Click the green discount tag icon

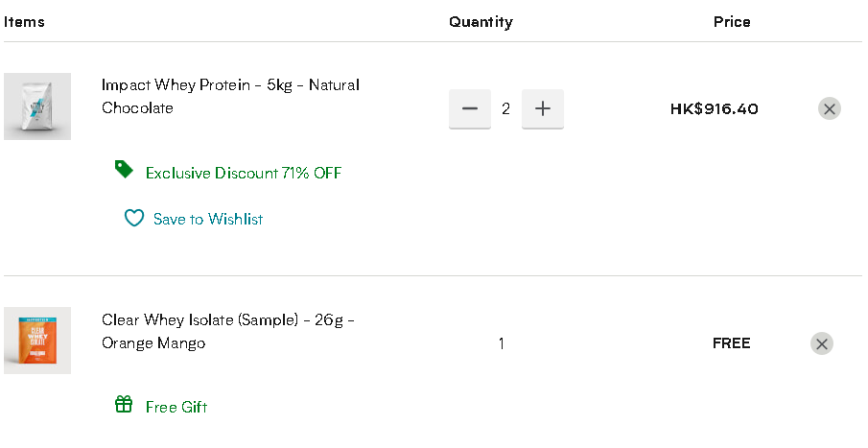[124, 170]
